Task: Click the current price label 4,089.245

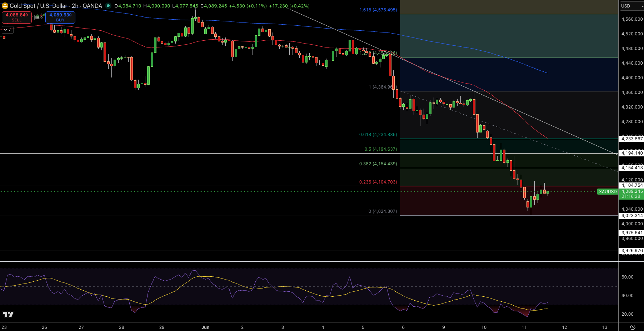Action: [x=632, y=191]
